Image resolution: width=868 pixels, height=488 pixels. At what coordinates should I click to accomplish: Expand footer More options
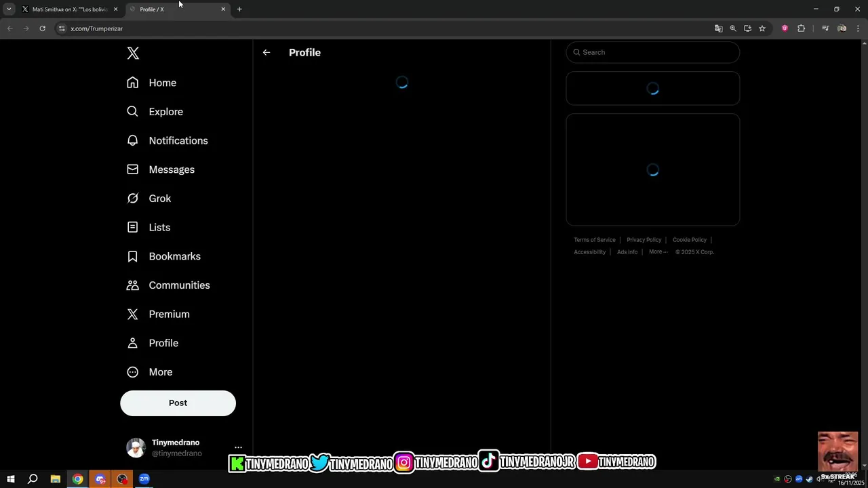[x=658, y=252]
